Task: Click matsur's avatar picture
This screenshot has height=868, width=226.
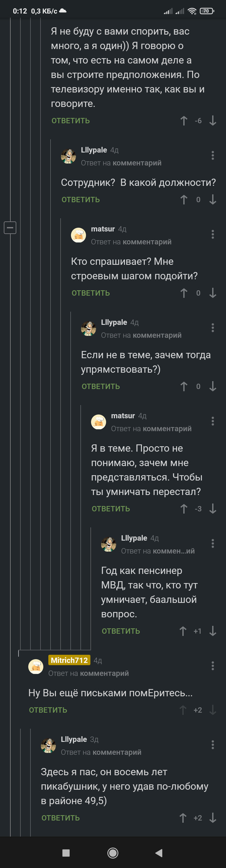Action: click(x=78, y=235)
